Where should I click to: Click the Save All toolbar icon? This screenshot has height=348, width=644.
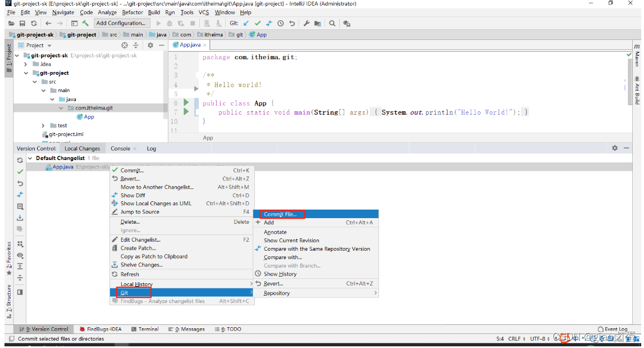pyautogui.click(x=22, y=24)
